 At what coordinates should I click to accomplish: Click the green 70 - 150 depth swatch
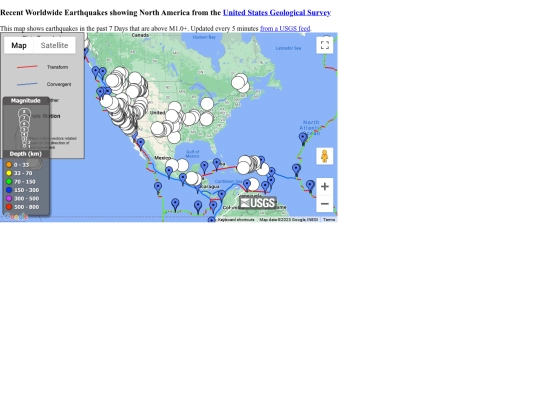pos(9,181)
